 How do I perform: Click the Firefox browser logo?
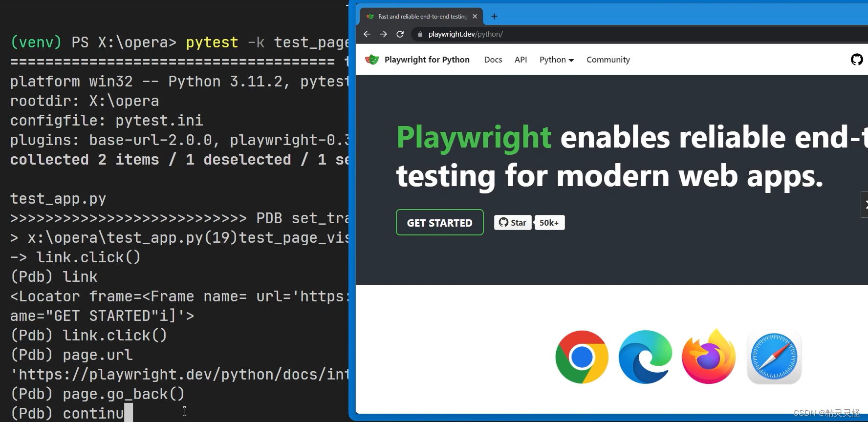coord(709,357)
